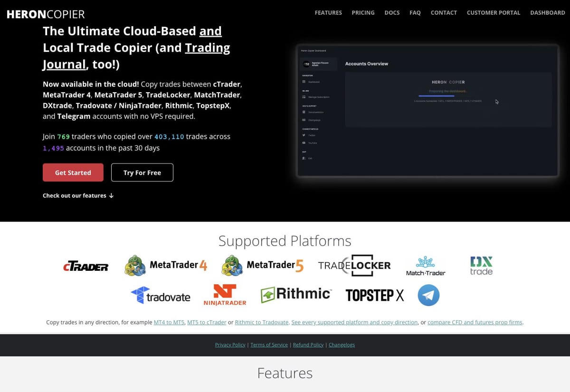Click the Try For Free button

142,172
